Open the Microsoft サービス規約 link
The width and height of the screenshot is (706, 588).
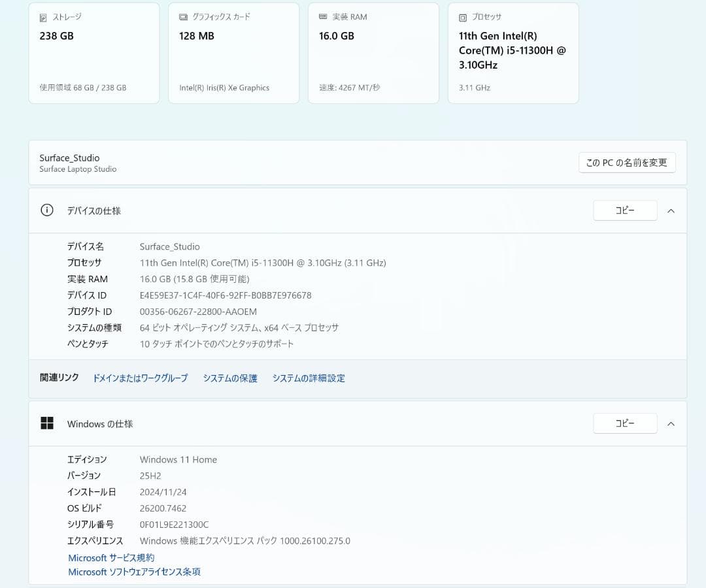pos(111,558)
